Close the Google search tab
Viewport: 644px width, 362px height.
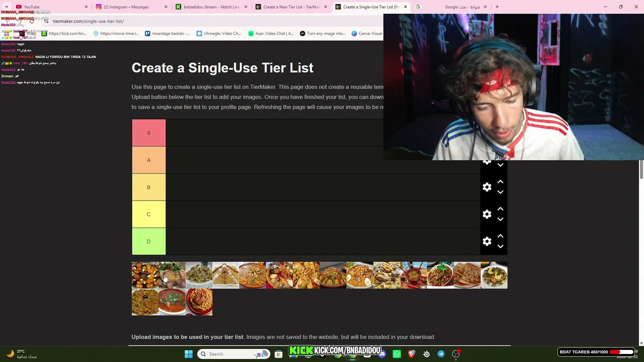(x=485, y=7)
